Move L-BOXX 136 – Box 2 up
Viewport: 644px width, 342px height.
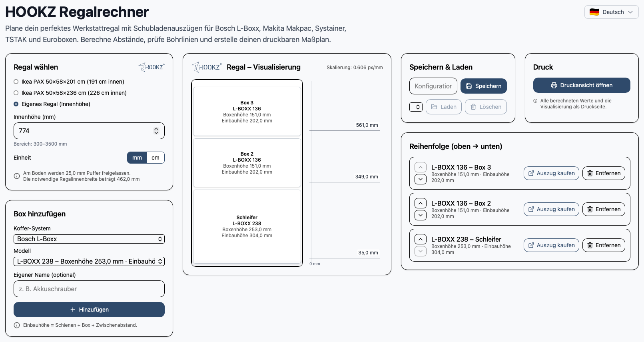point(420,203)
